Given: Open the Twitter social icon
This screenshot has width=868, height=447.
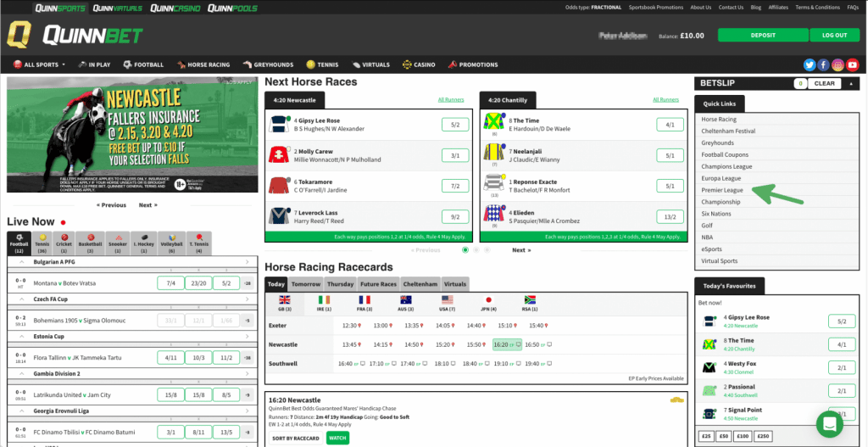Looking at the screenshot, I should point(810,64).
